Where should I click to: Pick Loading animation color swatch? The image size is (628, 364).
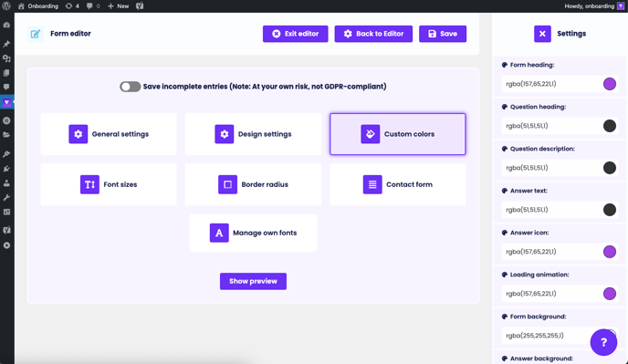(609, 294)
